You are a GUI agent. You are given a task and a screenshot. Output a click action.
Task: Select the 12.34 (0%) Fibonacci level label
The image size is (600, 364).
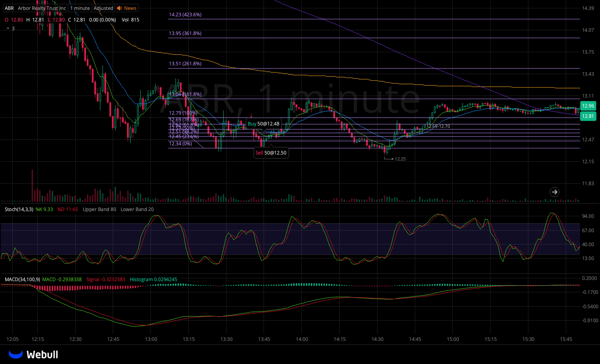pos(180,143)
